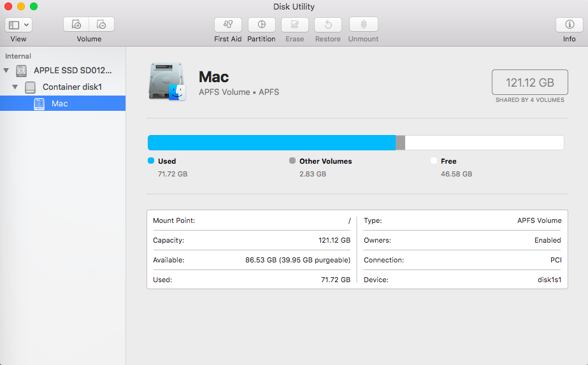Click the gray Other Volumes legend dot
Viewport: 588px width, 365px height.
(x=292, y=161)
